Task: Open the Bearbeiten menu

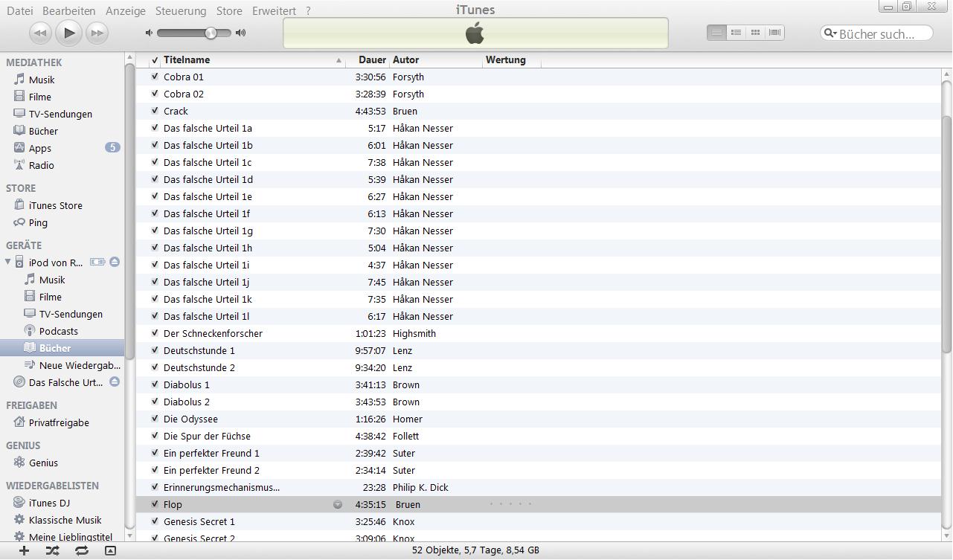Action: (x=68, y=10)
